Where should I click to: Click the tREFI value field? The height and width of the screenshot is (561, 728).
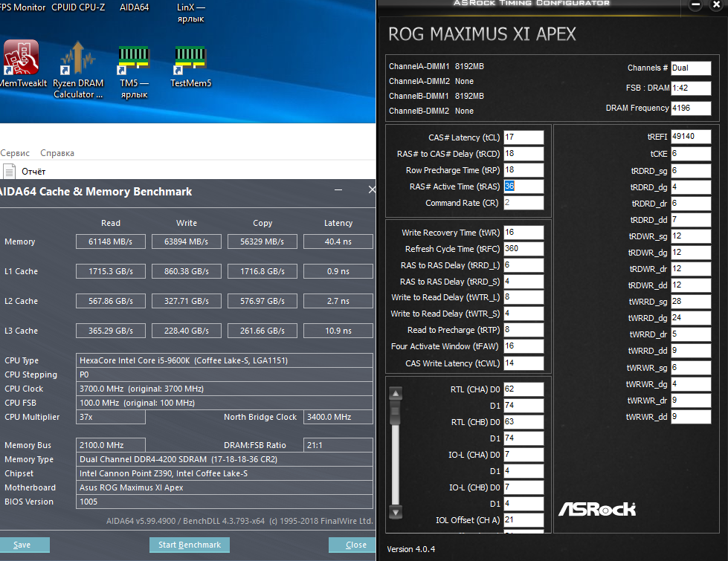(x=691, y=137)
